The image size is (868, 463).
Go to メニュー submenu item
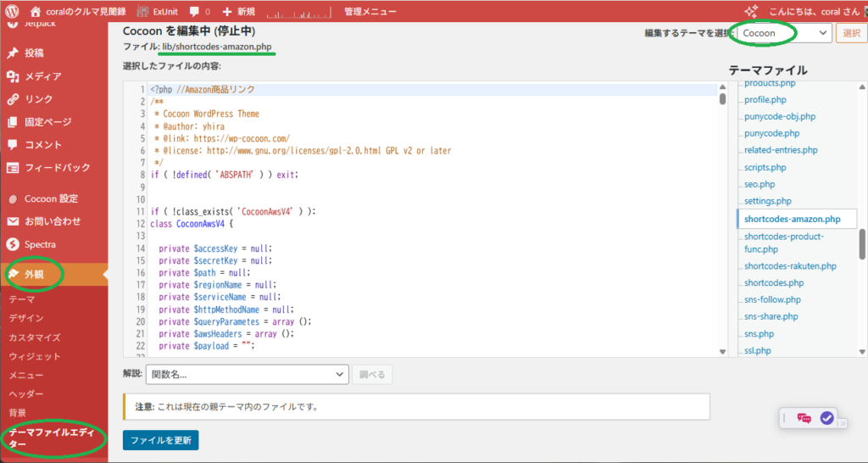click(x=26, y=375)
